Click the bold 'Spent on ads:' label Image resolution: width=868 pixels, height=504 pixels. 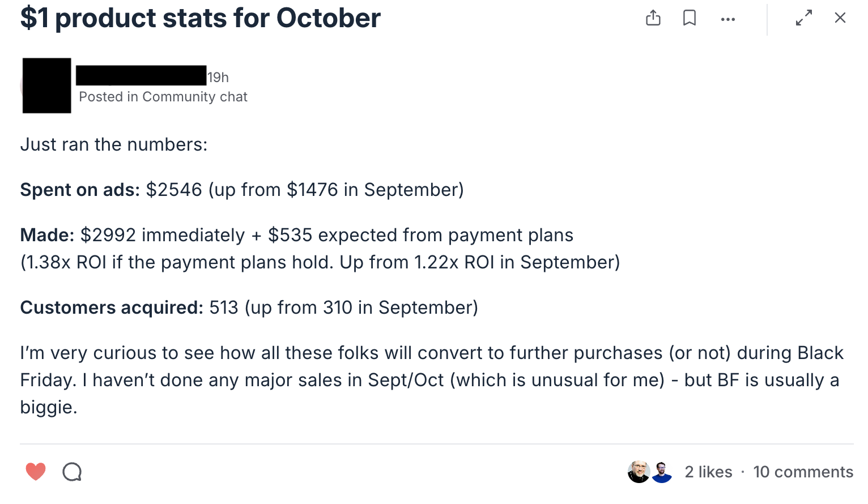tap(80, 190)
